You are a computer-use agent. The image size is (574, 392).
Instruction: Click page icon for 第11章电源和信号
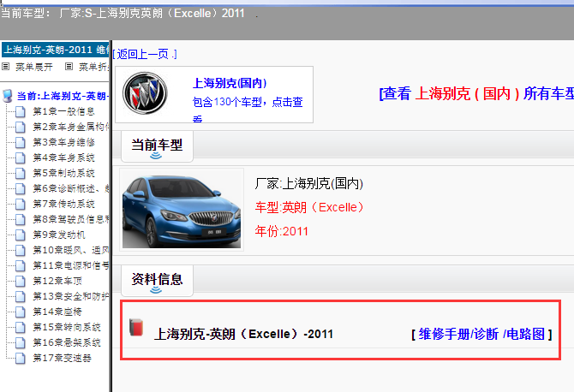[21, 265]
